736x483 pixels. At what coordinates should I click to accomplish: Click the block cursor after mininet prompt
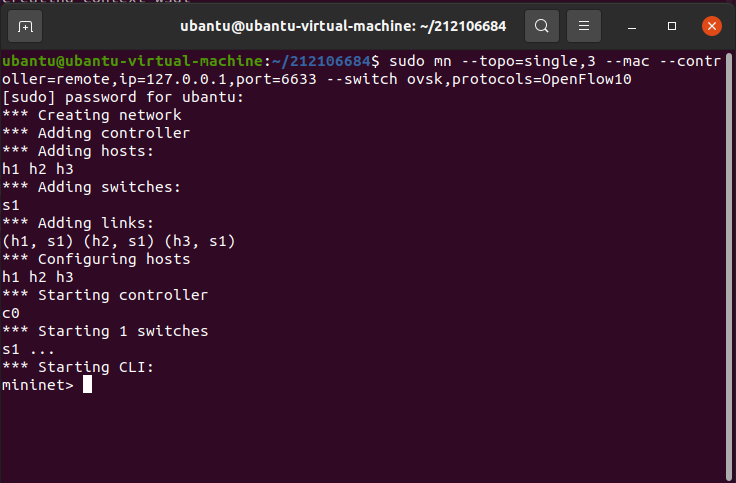pyautogui.click(x=88, y=385)
